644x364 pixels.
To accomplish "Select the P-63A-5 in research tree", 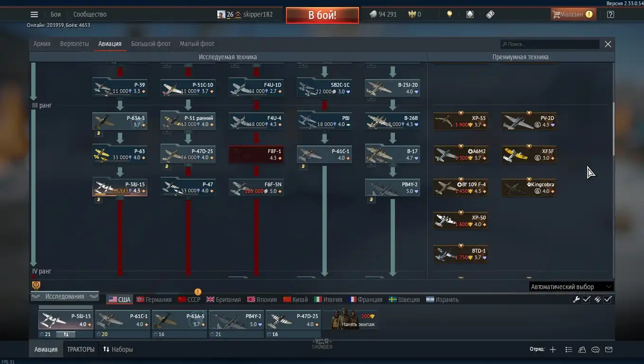I will (x=120, y=121).
